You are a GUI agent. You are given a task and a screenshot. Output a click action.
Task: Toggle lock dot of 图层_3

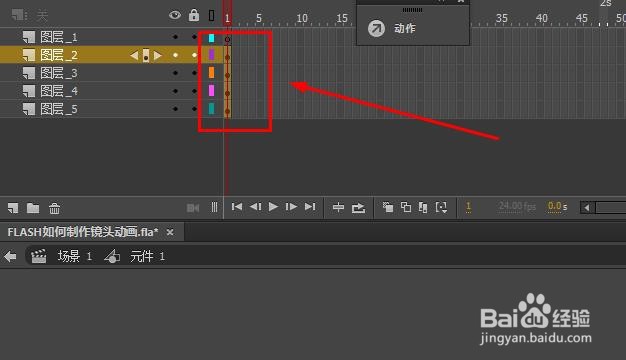click(194, 73)
